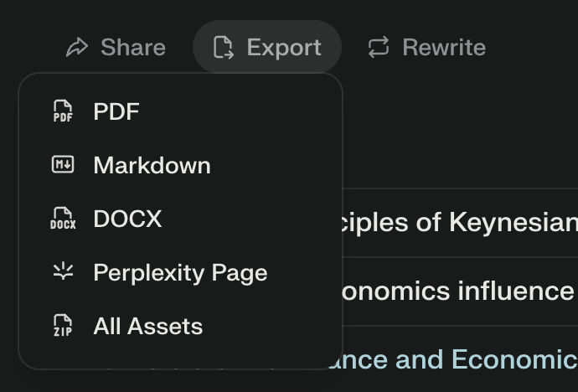Click the PDF file icon
The width and height of the screenshot is (578, 392).
pos(63,111)
